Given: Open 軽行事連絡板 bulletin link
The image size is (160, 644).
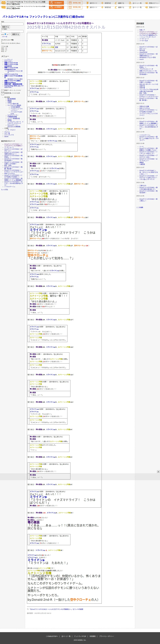Looking at the screenshot, I should tap(11, 99).
